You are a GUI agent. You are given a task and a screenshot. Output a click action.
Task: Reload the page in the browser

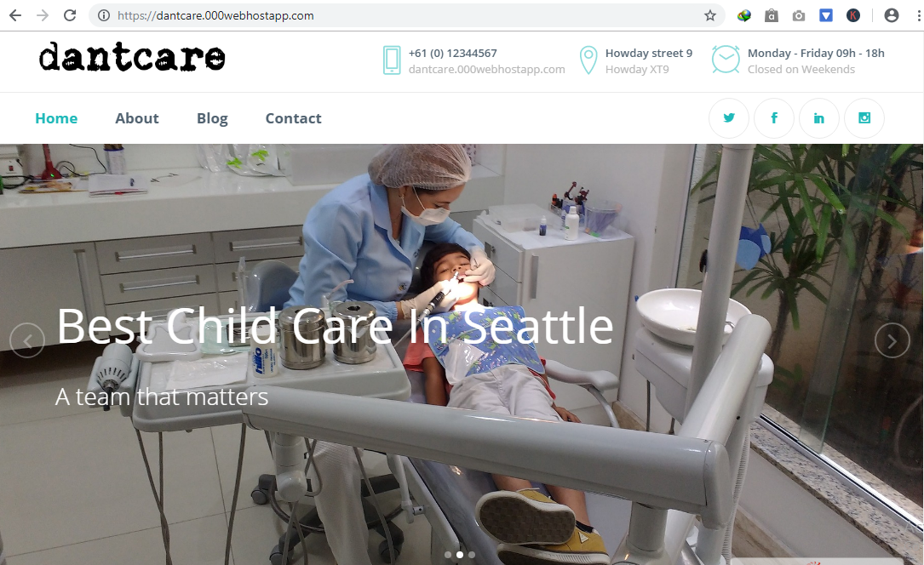click(70, 16)
